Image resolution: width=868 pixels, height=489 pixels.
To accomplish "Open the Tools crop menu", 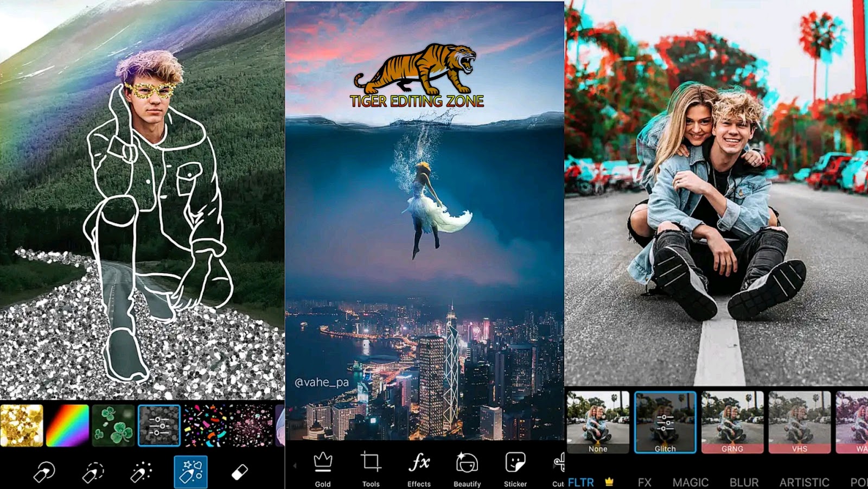I will 371,469.
